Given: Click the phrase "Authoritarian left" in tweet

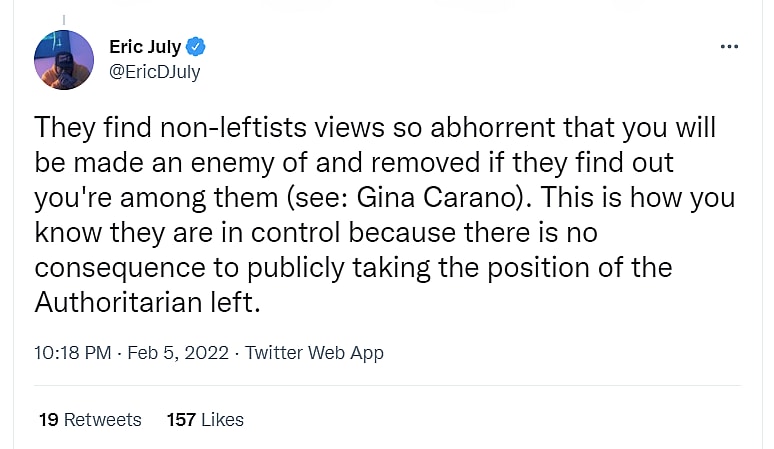Looking at the screenshot, I should [147, 303].
